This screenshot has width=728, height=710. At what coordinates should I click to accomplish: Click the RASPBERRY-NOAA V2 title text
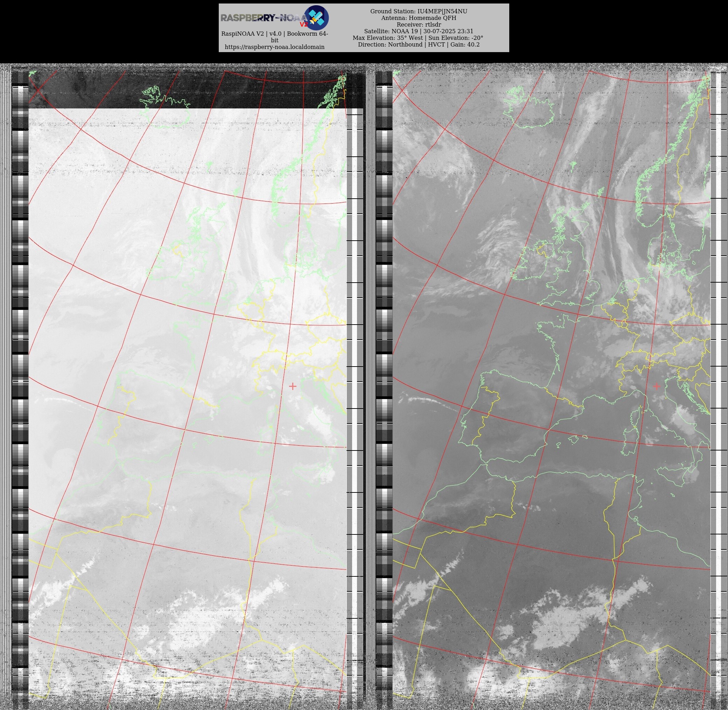coord(264,19)
